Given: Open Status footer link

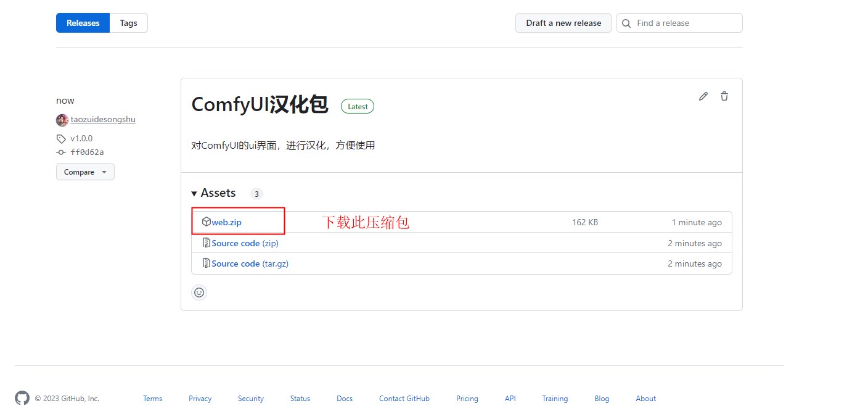Looking at the screenshot, I should (x=300, y=399).
